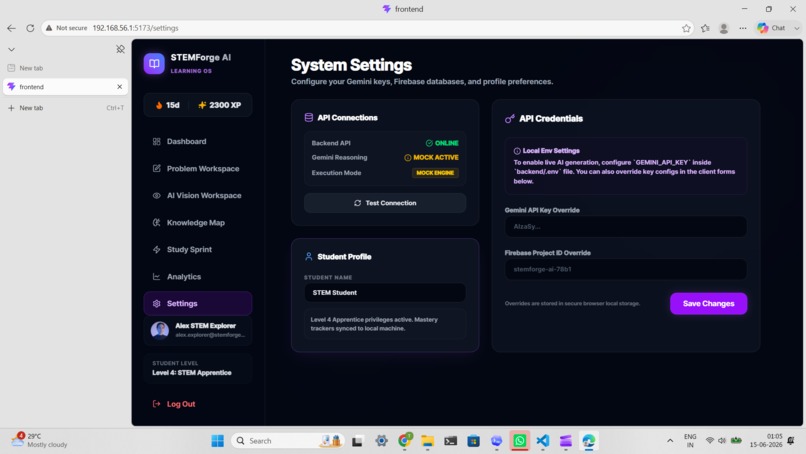
Task: Reload the page with the refresh icon
Action: [x=30, y=28]
